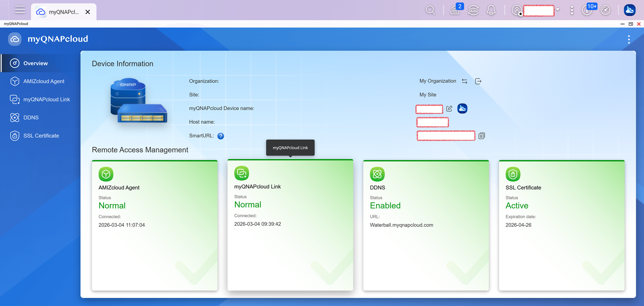Open background tasks icon with badge 2
The image size is (644, 306).
[x=455, y=10]
